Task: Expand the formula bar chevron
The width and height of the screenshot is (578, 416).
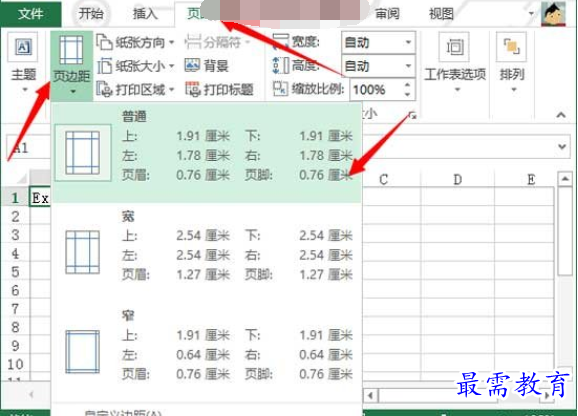Action: point(562,147)
